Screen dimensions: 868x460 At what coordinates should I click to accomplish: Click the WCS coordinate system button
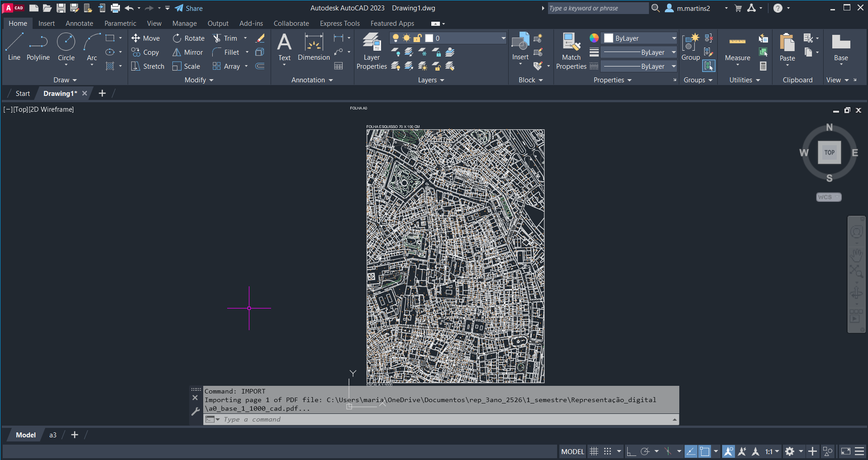[x=828, y=197]
